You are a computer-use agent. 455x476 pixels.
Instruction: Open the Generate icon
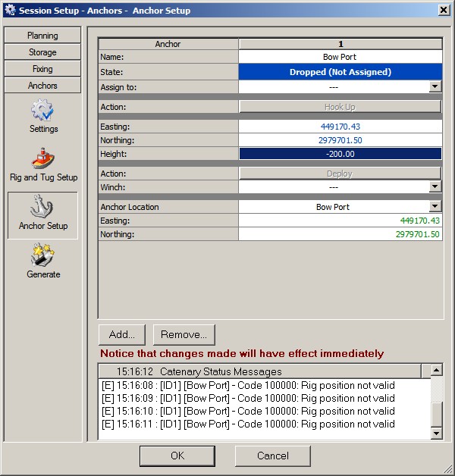tap(43, 257)
